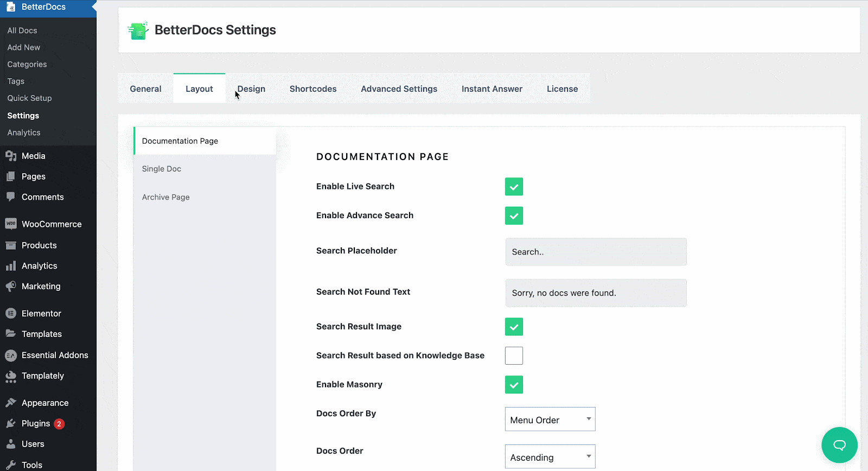This screenshot has width=868, height=471.
Task: Open the License tab
Action: [562, 88]
